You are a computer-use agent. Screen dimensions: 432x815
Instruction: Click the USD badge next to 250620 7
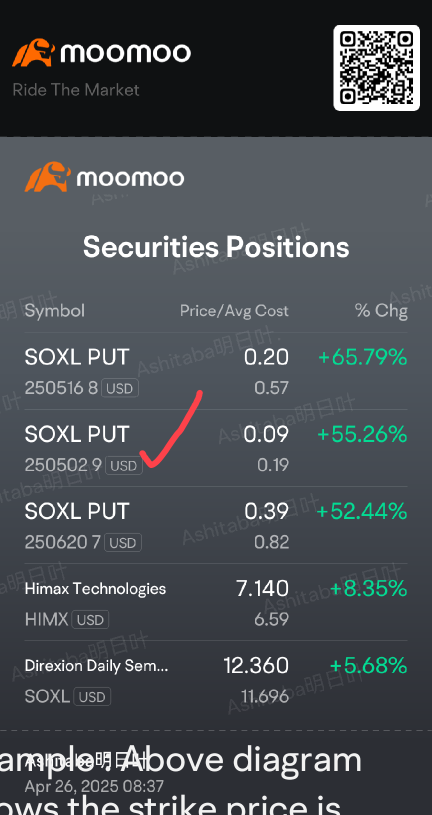coord(123,543)
